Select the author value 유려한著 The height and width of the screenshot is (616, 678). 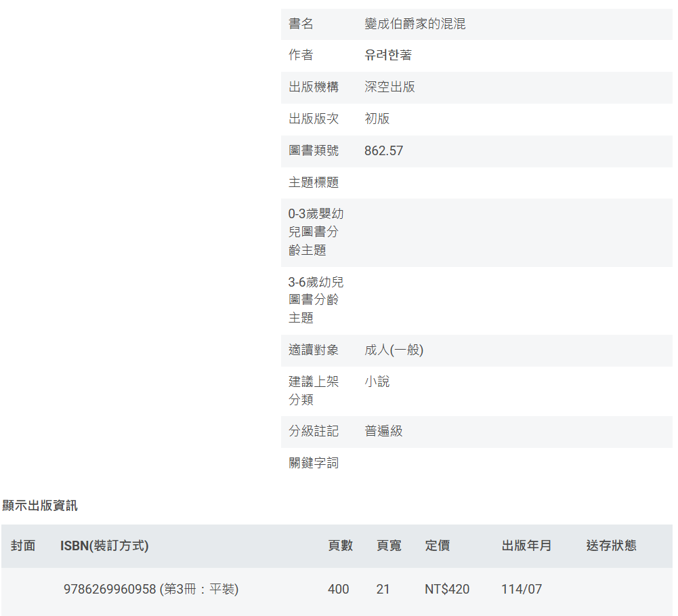[x=388, y=56]
